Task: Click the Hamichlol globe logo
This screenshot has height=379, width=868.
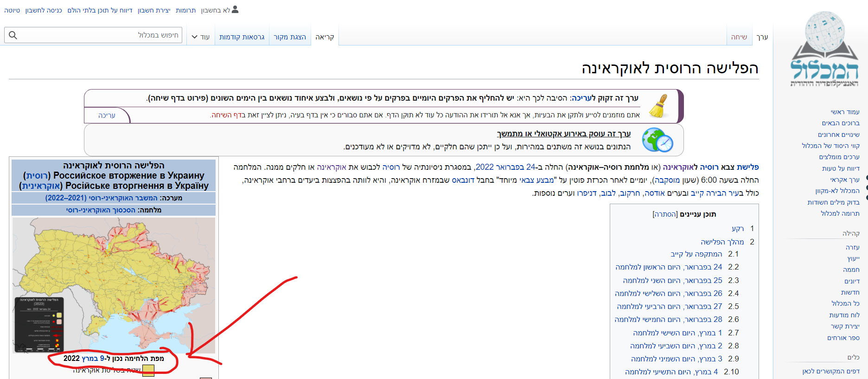Action: point(825,49)
